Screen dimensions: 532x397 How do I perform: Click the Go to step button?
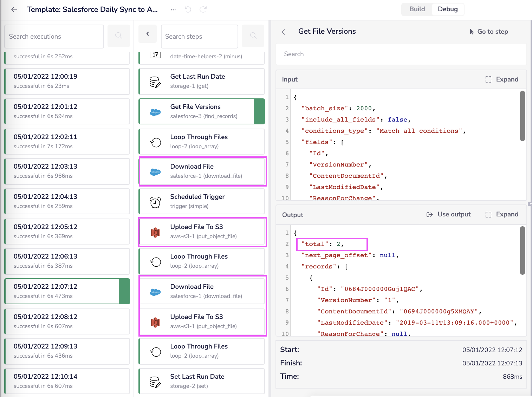point(489,32)
